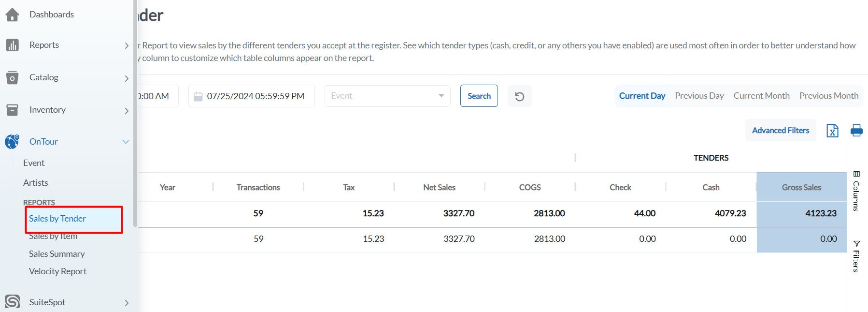Image resolution: width=868 pixels, height=312 pixels.
Task: Open the Velocity Report
Action: point(57,271)
